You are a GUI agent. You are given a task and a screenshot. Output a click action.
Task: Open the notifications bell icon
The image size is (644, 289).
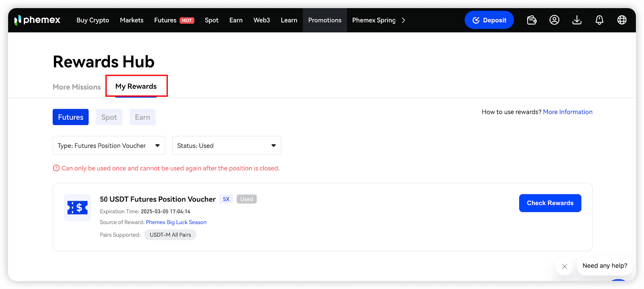599,20
